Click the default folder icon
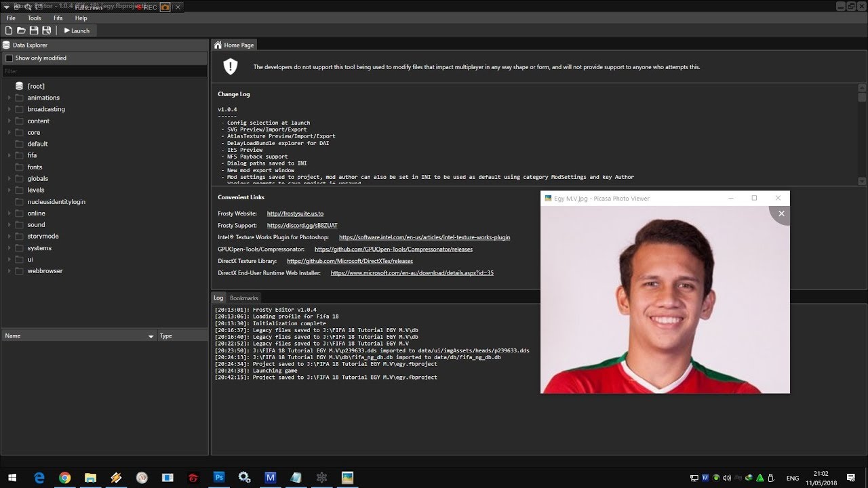Viewport: 868px width, 488px height. coord(19,144)
